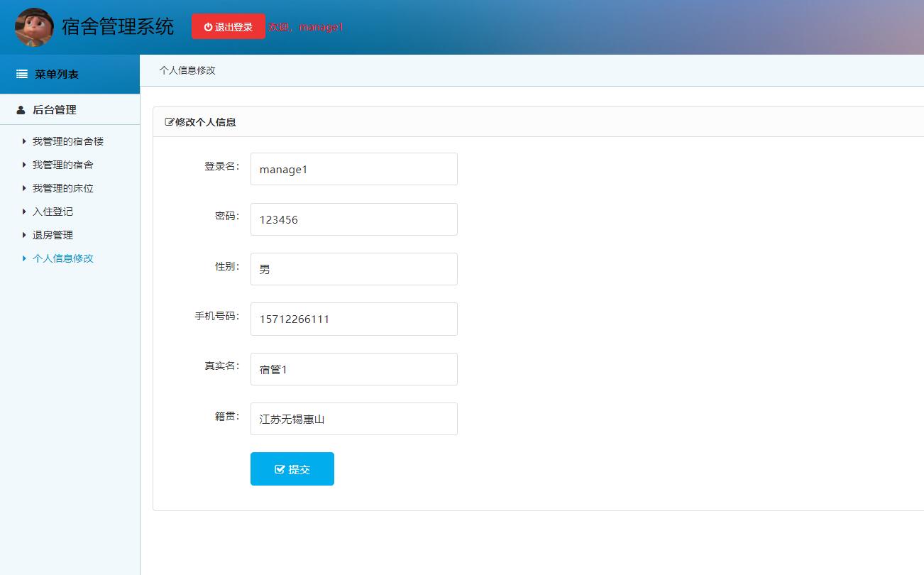Click the edit pencil icon before 修改个人信息

point(169,121)
